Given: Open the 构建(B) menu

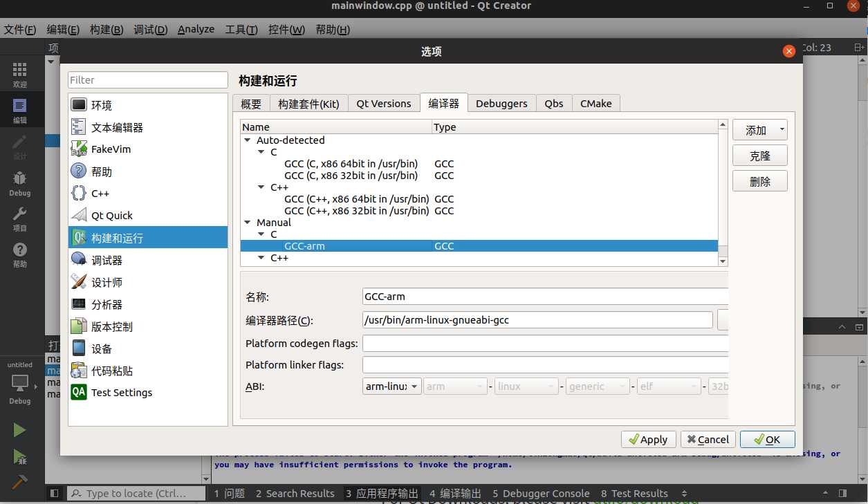Looking at the screenshot, I should [107, 30].
